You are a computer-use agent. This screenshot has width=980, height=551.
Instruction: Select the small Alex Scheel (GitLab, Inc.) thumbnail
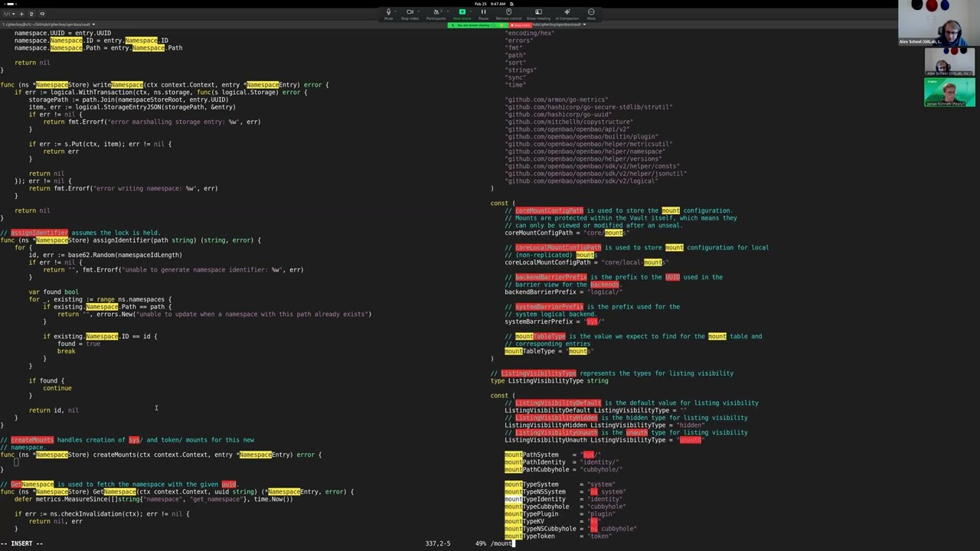pyautogui.click(x=949, y=62)
